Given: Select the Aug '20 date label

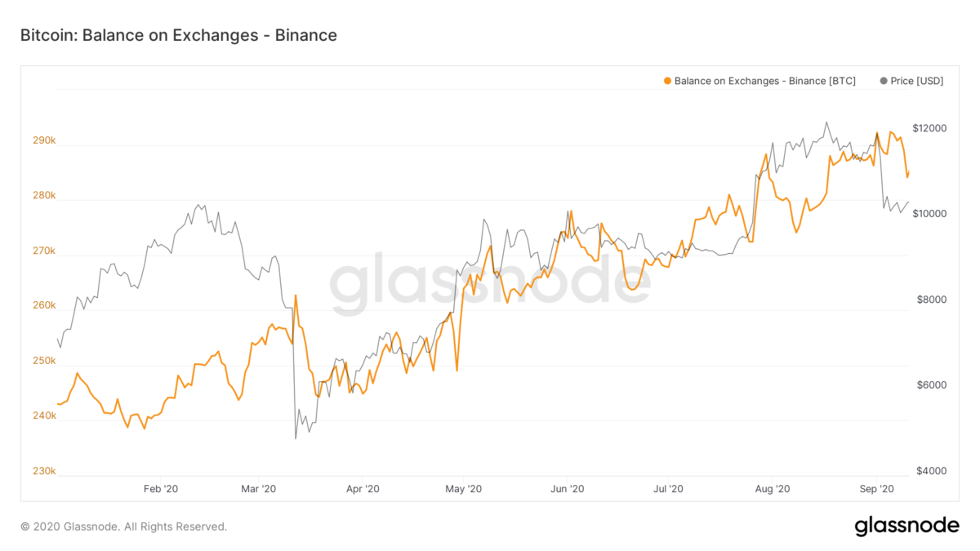Looking at the screenshot, I should click(773, 489).
